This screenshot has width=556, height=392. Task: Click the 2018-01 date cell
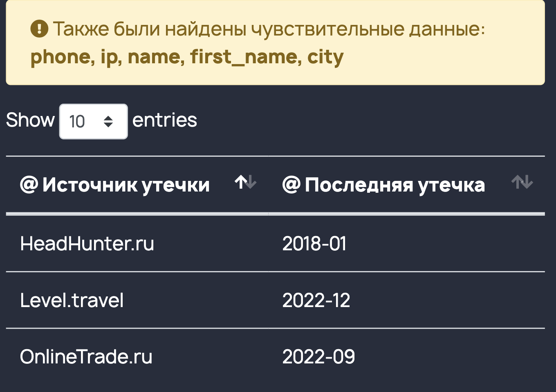coord(314,244)
